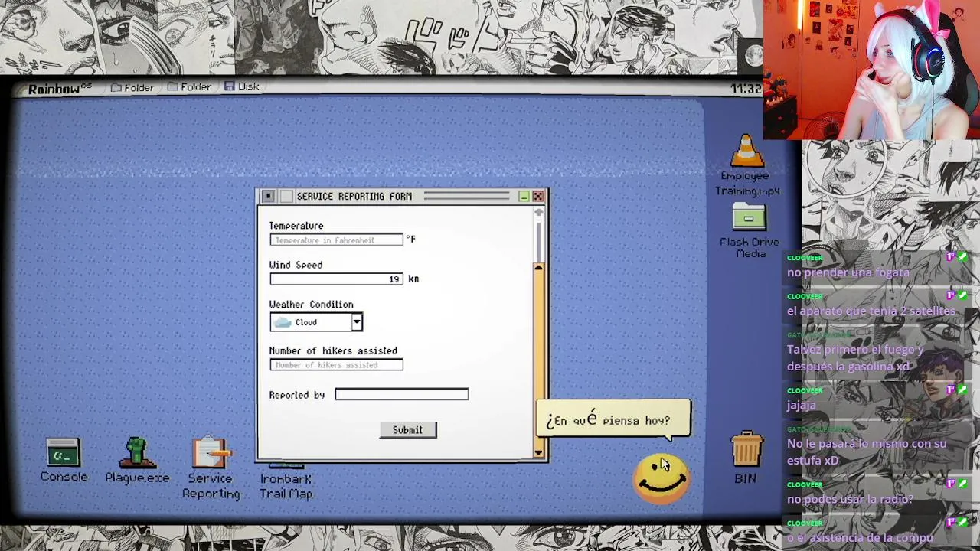
Task: Click the form scrollbar's up arrow
Action: pos(538,267)
